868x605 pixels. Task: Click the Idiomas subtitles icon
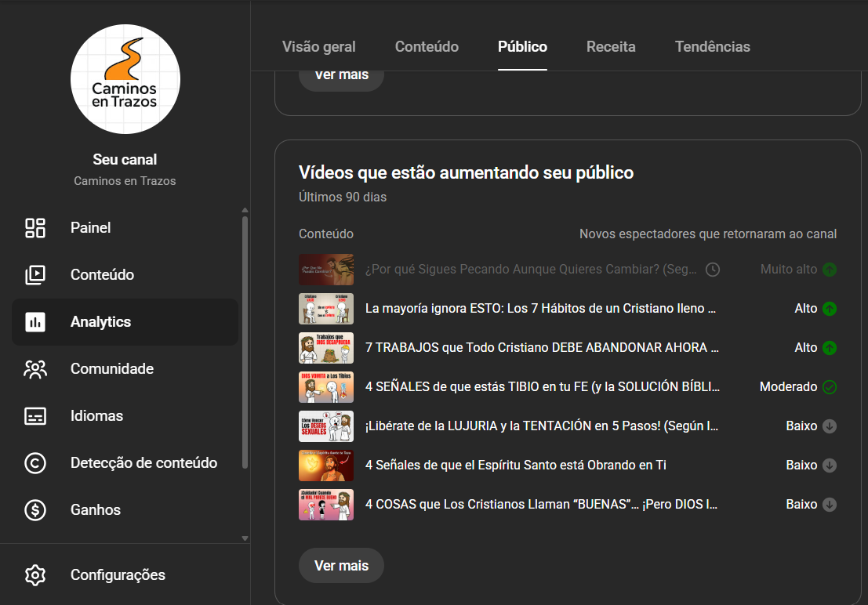coord(35,416)
